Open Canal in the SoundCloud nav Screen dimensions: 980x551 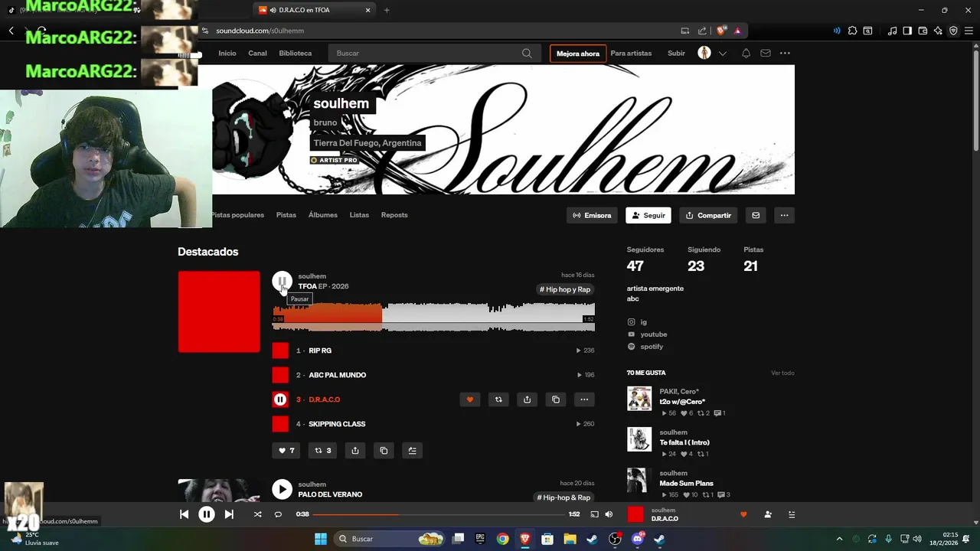pos(257,54)
